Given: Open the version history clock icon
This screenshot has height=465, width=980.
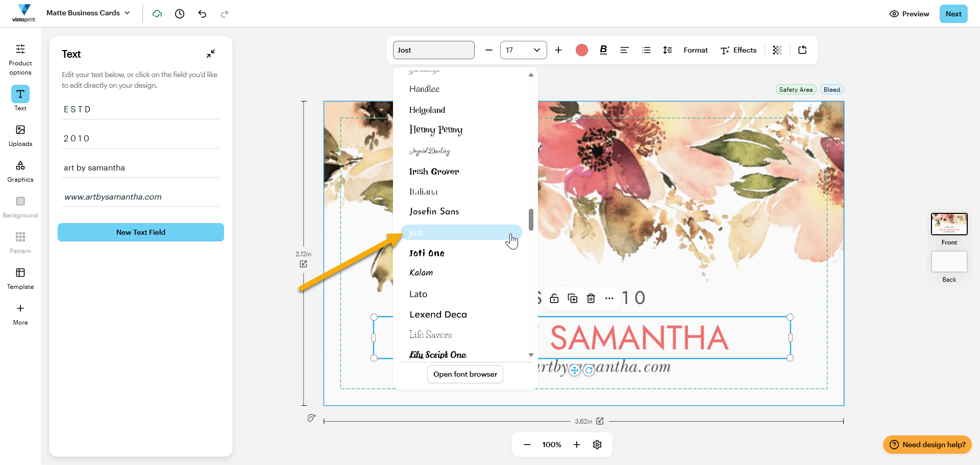Looking at the screenshot, I should [x=180, y=14].
